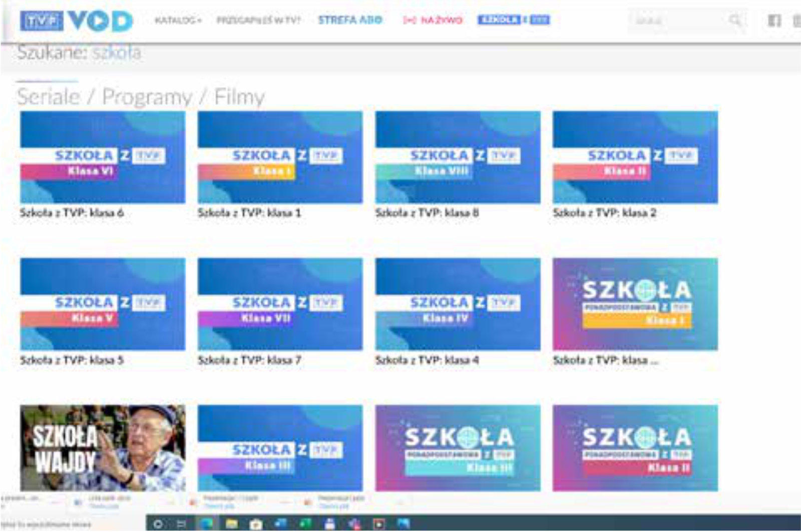Open Microsoft Store from the taskbar
The image size is (801, 532).
256,524
